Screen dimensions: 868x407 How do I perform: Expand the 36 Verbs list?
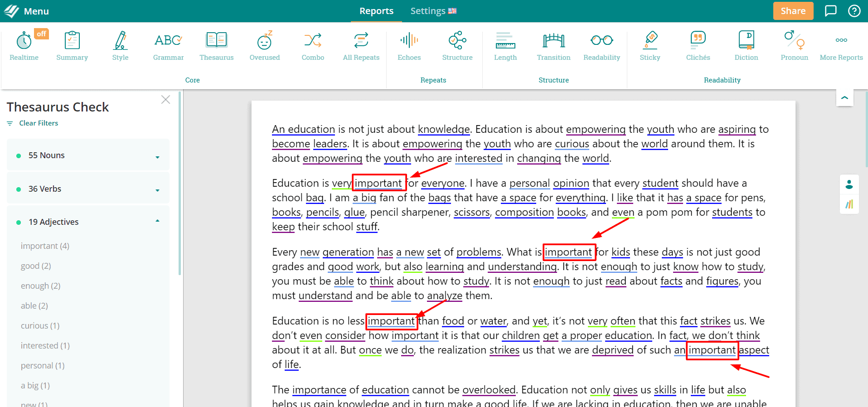157,190
